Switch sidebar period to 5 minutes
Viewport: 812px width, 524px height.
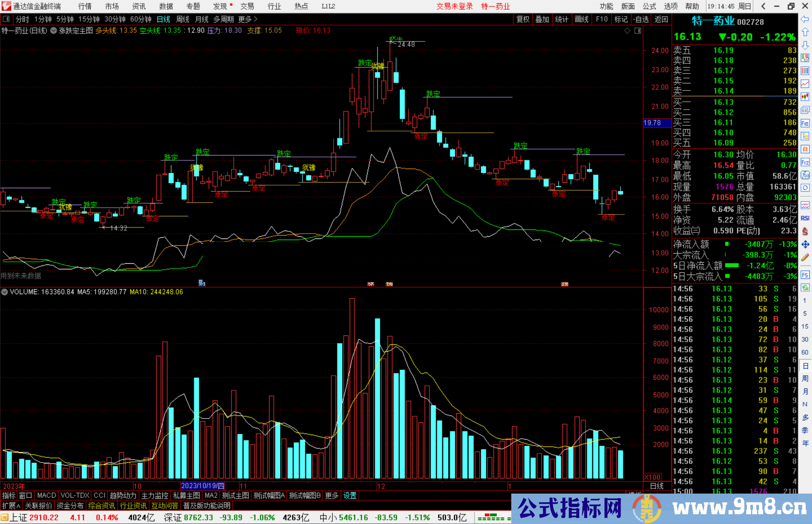coord(804,314)
